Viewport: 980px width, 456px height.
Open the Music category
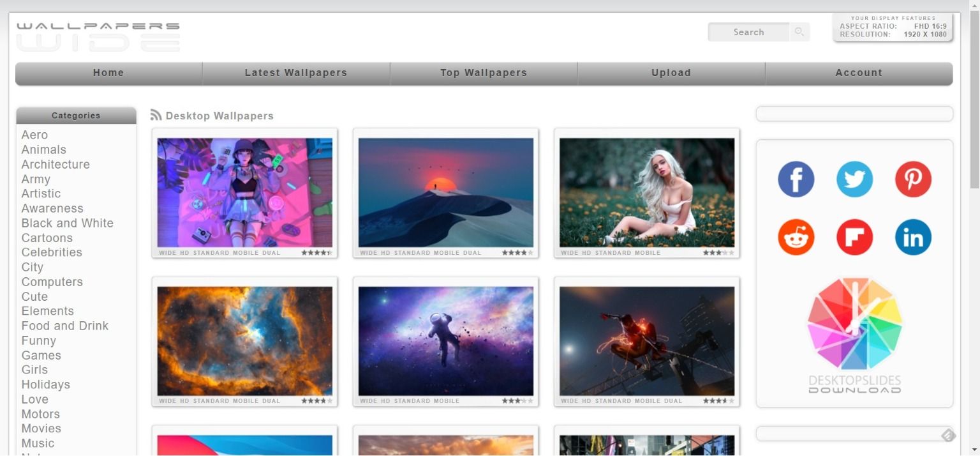pyautogui.click(x=38, y=443)
